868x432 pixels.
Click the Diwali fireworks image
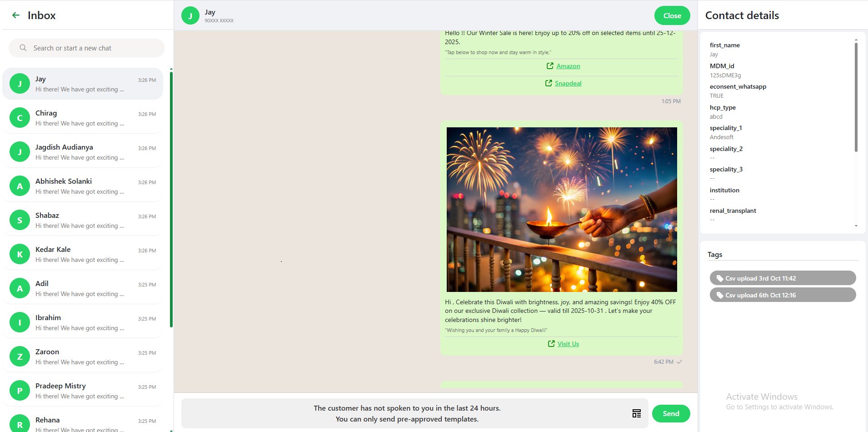pyautogui.click(x=562, y=209)
